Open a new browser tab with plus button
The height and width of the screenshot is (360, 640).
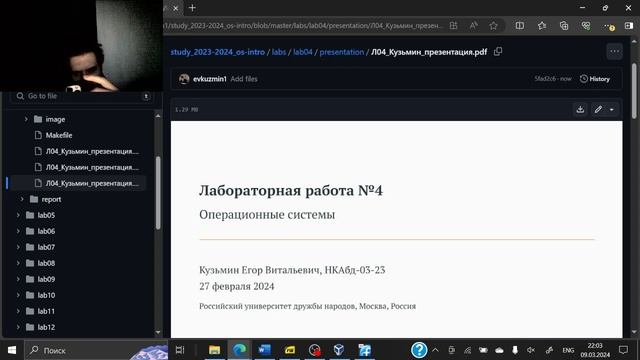pos(192,8)
